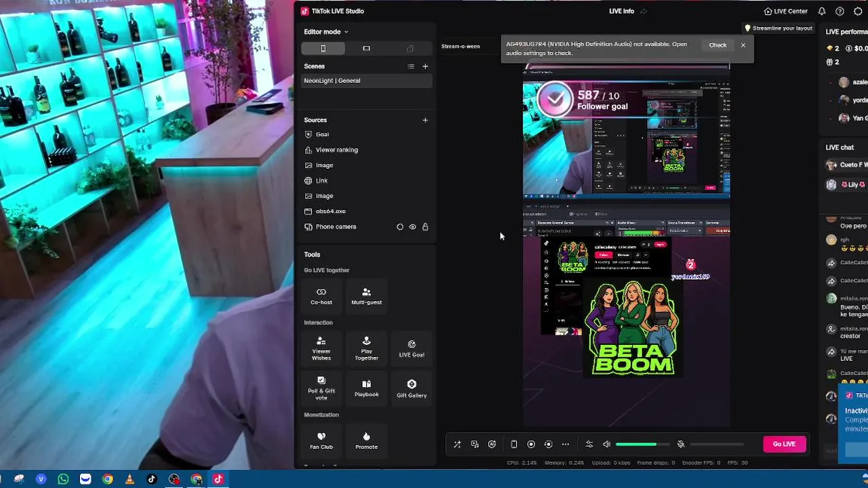This screenshot has width=868, height=488.
Task: Adjust the green speaker volume slider
Action: click(x=643, y=445)
